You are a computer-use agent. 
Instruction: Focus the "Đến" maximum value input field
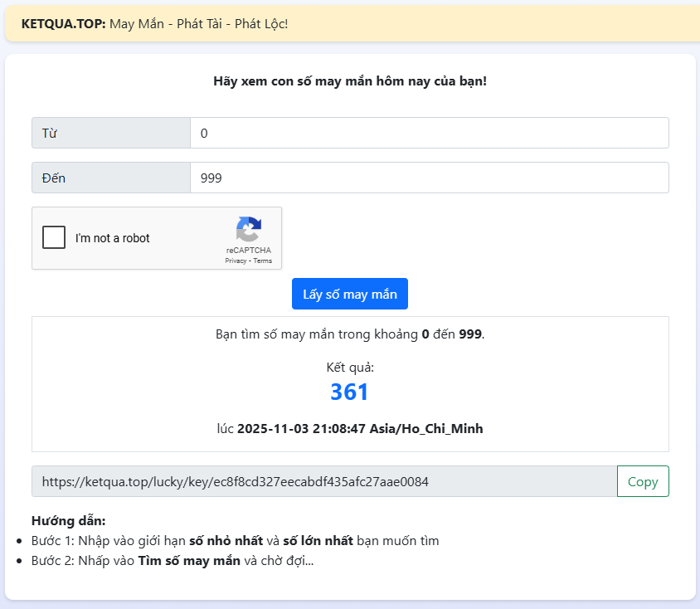tap(429, 178)
